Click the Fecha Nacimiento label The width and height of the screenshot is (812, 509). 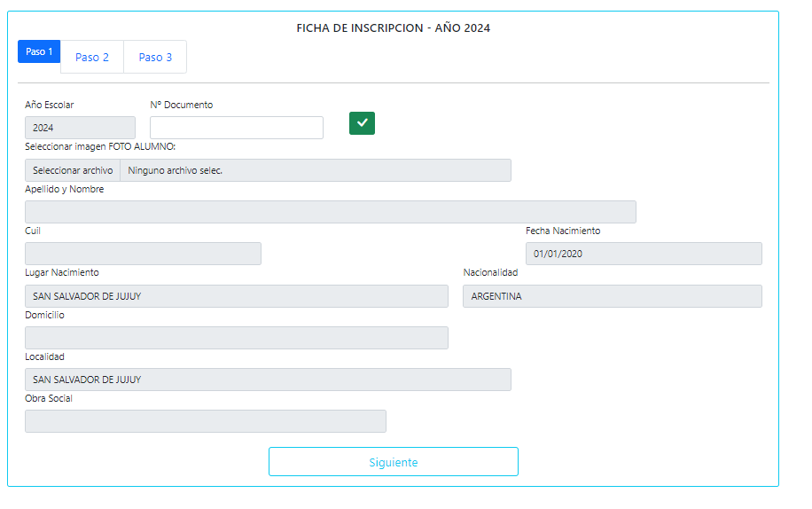point(563,231)
